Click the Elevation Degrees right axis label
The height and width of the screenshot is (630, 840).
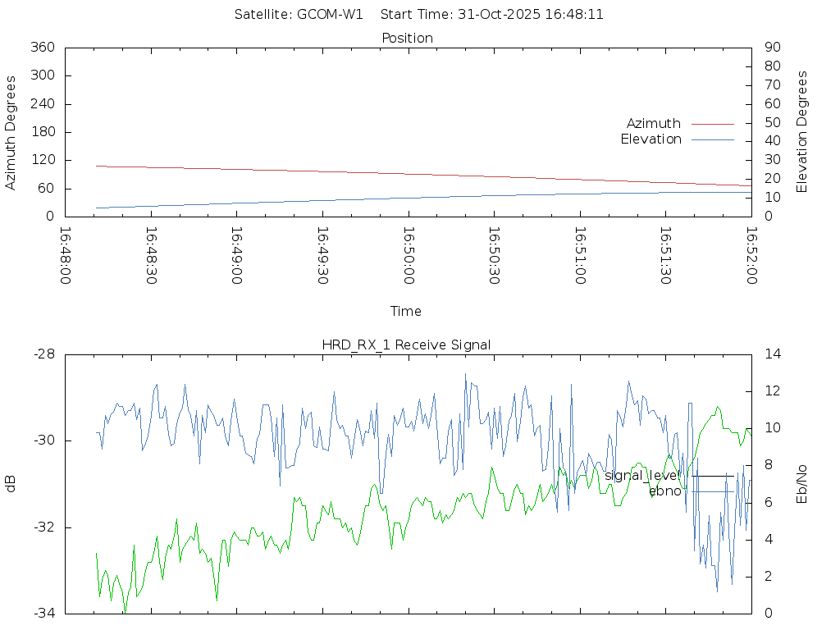(802, 131)
